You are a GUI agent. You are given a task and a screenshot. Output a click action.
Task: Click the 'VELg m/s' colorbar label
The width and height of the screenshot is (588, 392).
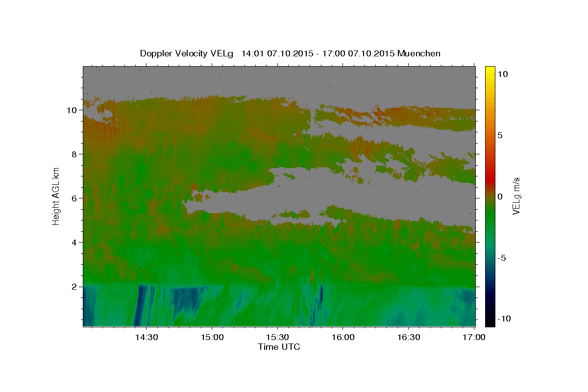tap(516, 196)
